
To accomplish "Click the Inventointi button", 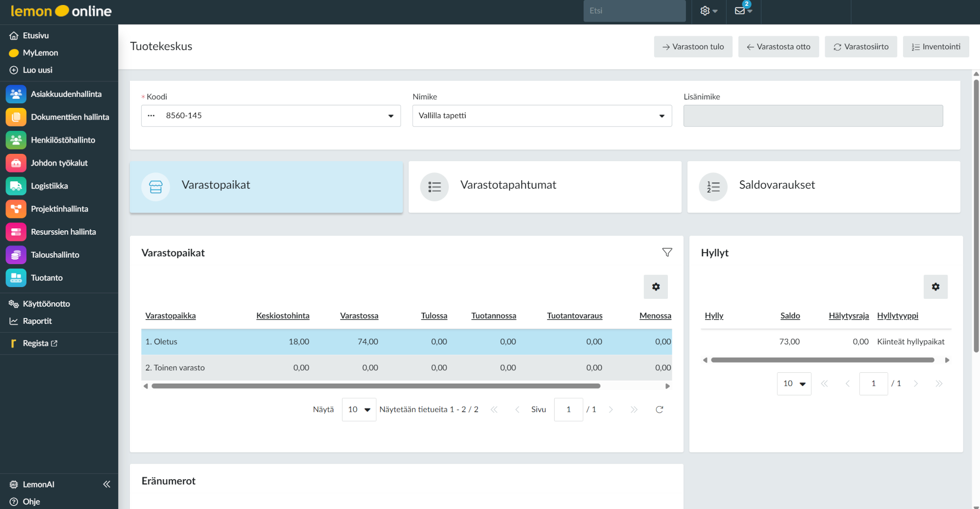I will pos(935,47).
